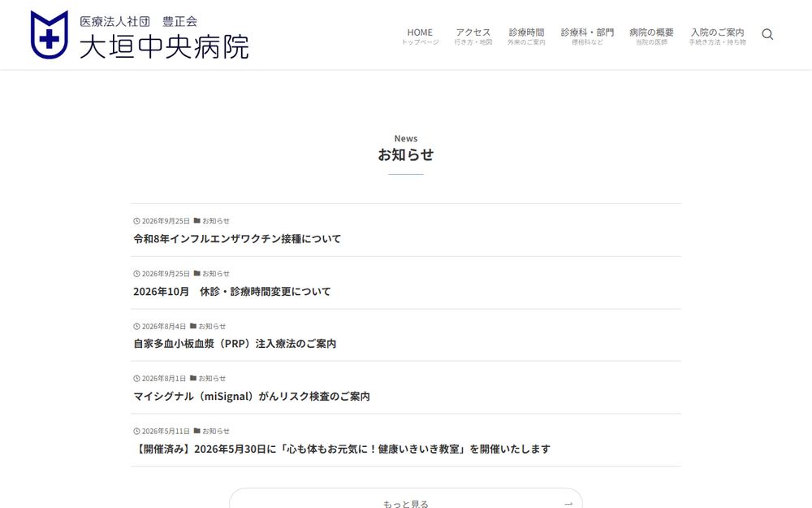Click the hospital shield logo with cross
Image resolution: width=812 pixels, height=508 pixels.
click(50, 35)
